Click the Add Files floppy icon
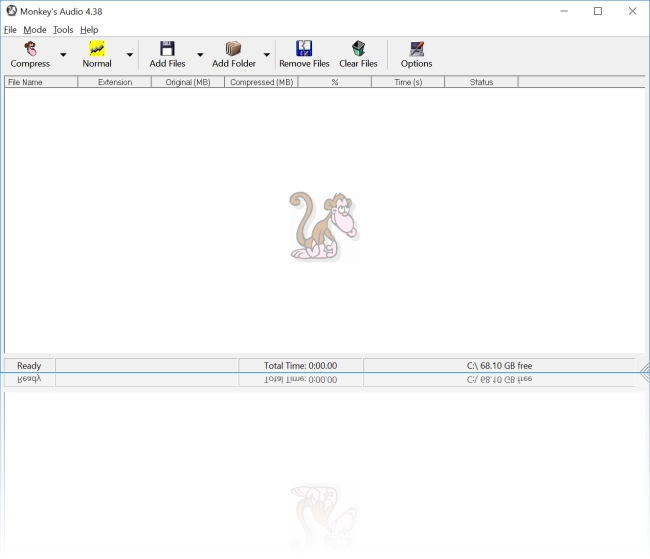Image resolution: width=650 pixels, height=559 pixels. tap(167, 49)
